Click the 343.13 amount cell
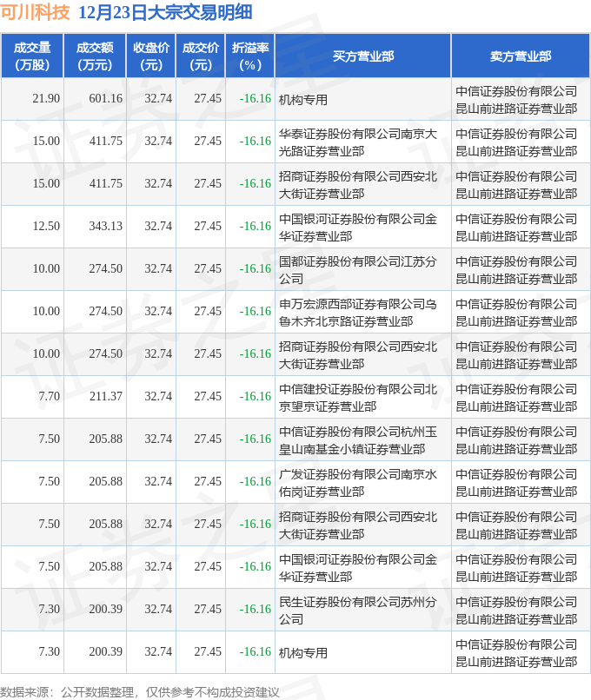Image resolution: width=591 pixels, height=700 pixels. (105, 227)
